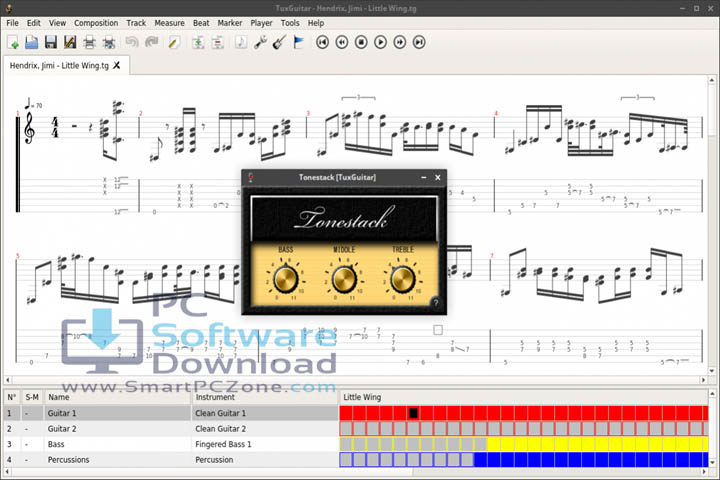Open the Track menu
The width and height of the screenshot is (720, 480).
tap(136, 23)
